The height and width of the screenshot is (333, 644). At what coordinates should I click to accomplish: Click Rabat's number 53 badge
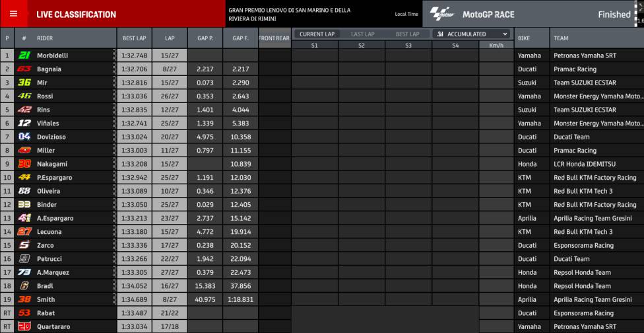click(x=24, y=313)
